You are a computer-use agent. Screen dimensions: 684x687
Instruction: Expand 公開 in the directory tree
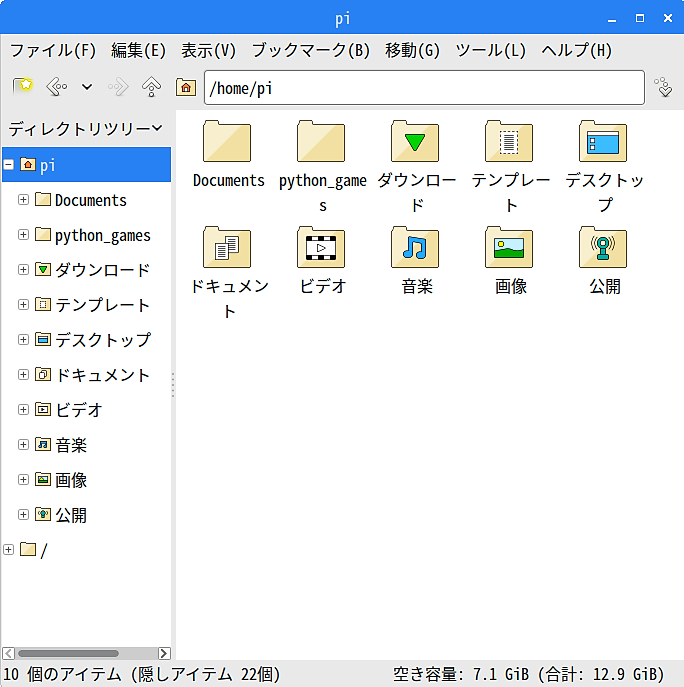click(x=23, y=515)
